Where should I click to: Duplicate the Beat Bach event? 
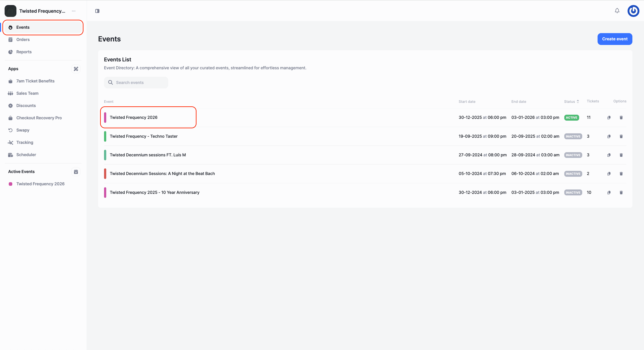click(609, 173)
